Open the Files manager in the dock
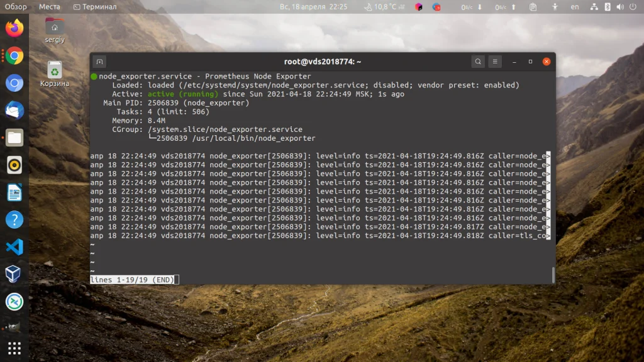Screen dimensions: 644x362 14,138
